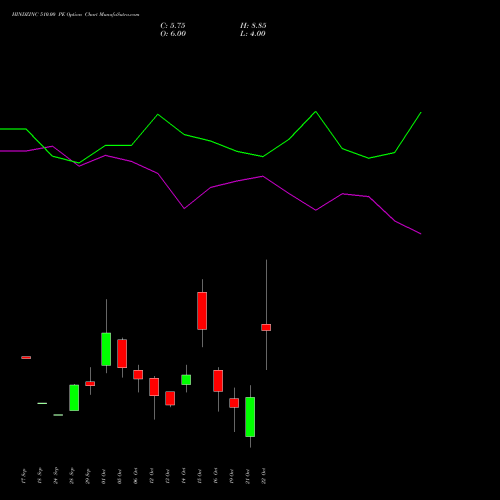The height and width of the screenshot is (500, 500).
Task: Select the '21 Oct' date axis label
Action: 248,476
